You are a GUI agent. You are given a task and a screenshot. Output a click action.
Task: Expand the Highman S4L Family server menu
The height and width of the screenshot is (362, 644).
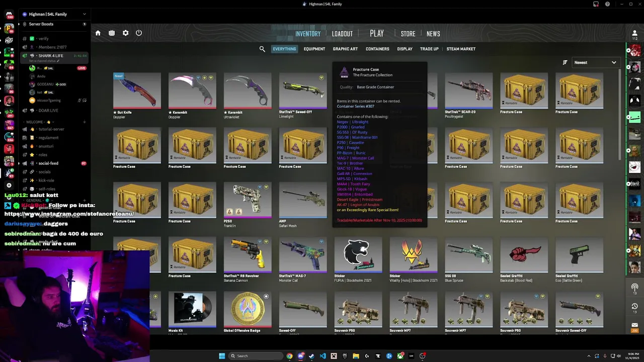[x=53, y=14]
